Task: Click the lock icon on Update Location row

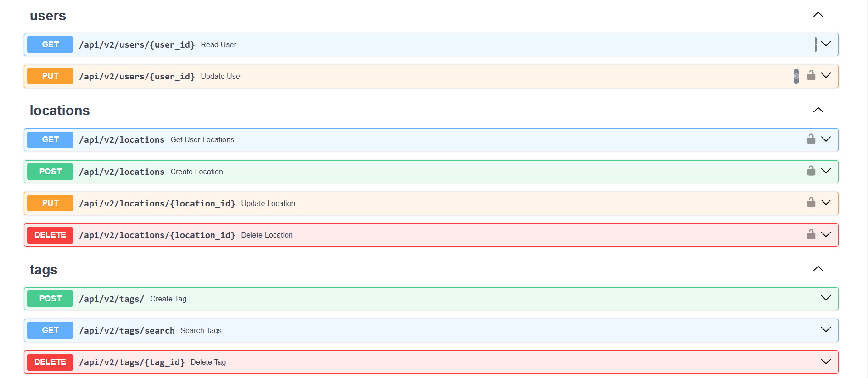Action: click(x=811, y=202)
